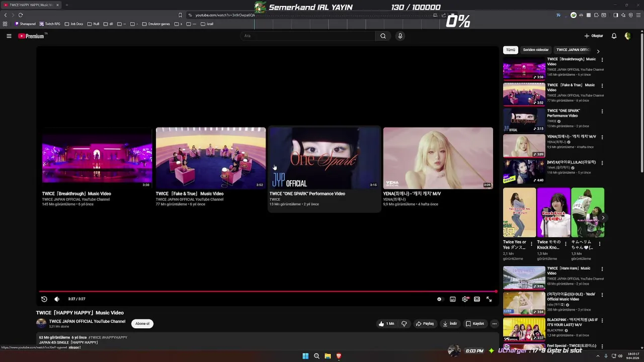This screenshot has width=644, height=362.
Task: Click the Ara search field
Action: click(x=307, y=36)
